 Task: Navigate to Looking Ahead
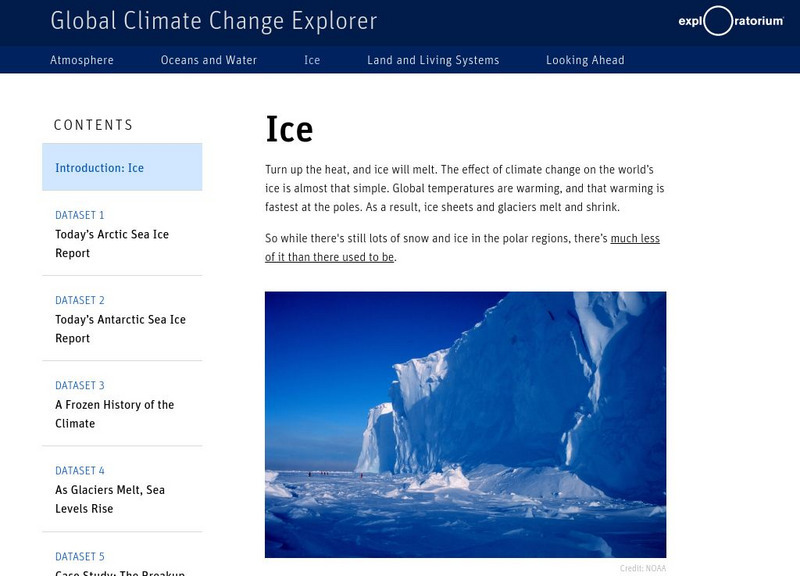[585, 60]
